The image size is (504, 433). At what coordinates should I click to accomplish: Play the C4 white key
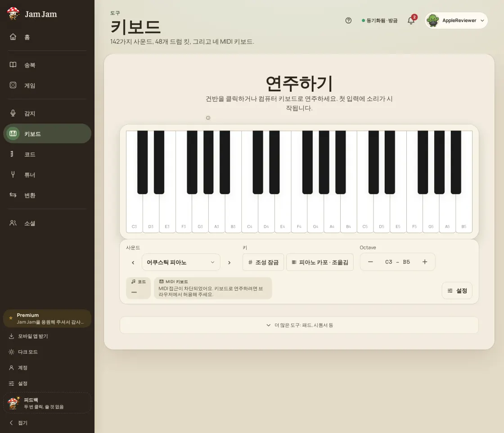pos(250,214)
